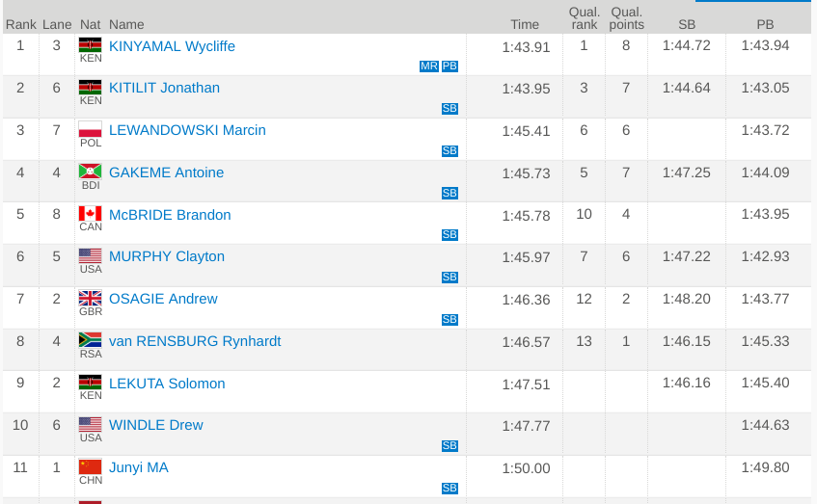Click the PB column header

(x=765, y=24)
